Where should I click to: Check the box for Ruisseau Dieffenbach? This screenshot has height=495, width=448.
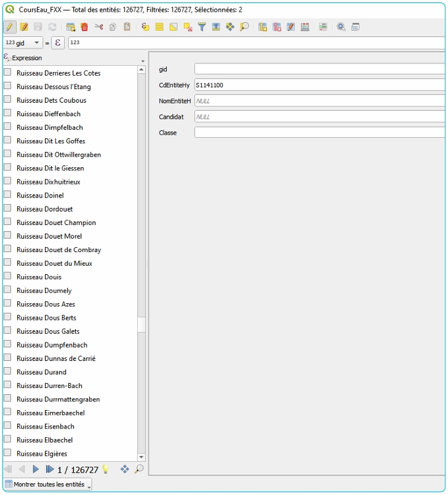coord(7,113)
